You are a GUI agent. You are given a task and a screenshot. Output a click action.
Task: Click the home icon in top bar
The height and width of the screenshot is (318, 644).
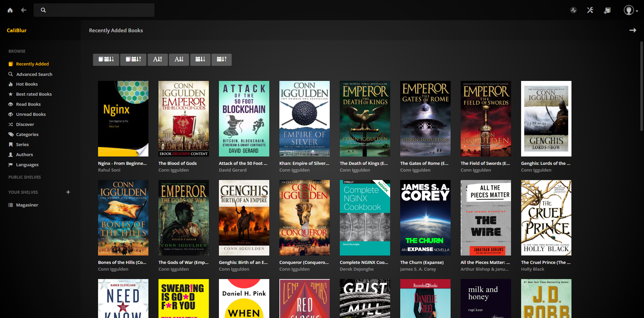(10, 10)
